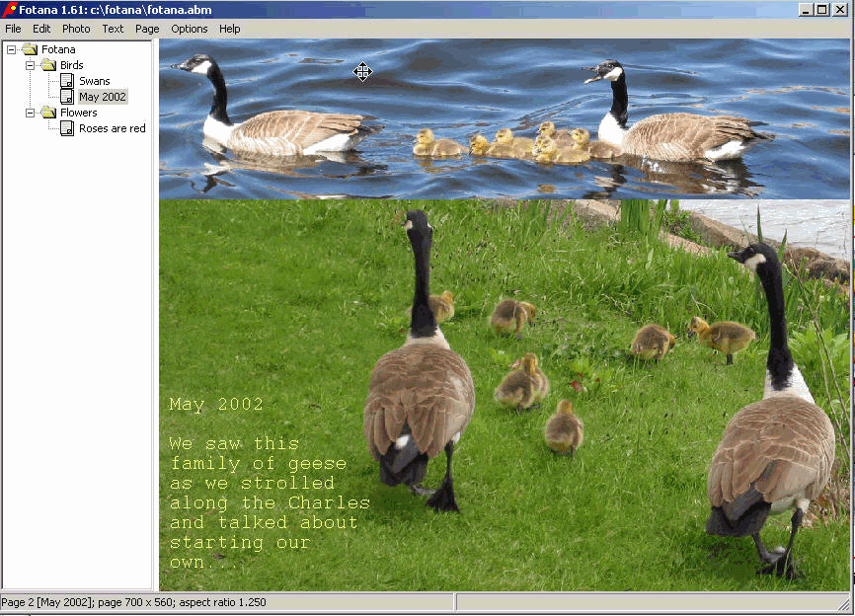Collapse the Fotana root node
This screenshot has width=855, height=616.
12,49
